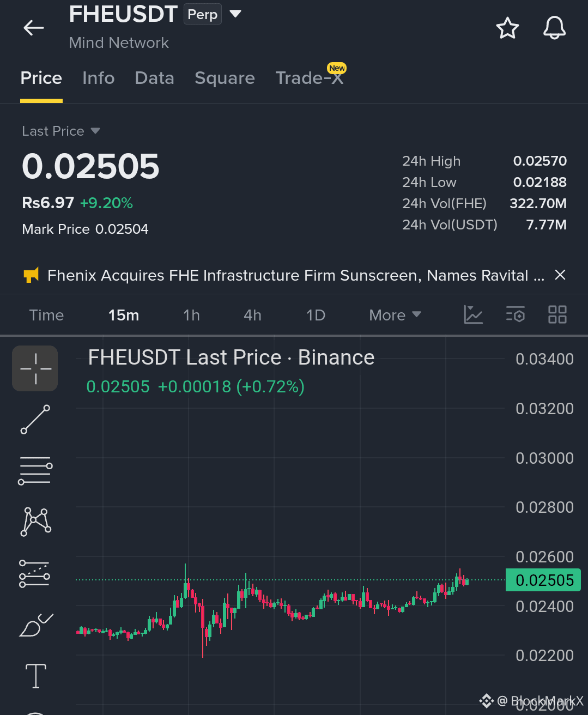The width and height of the screenshot is (588, 715).
Task: Select the brush drawing tool
Action: point(36,625)
